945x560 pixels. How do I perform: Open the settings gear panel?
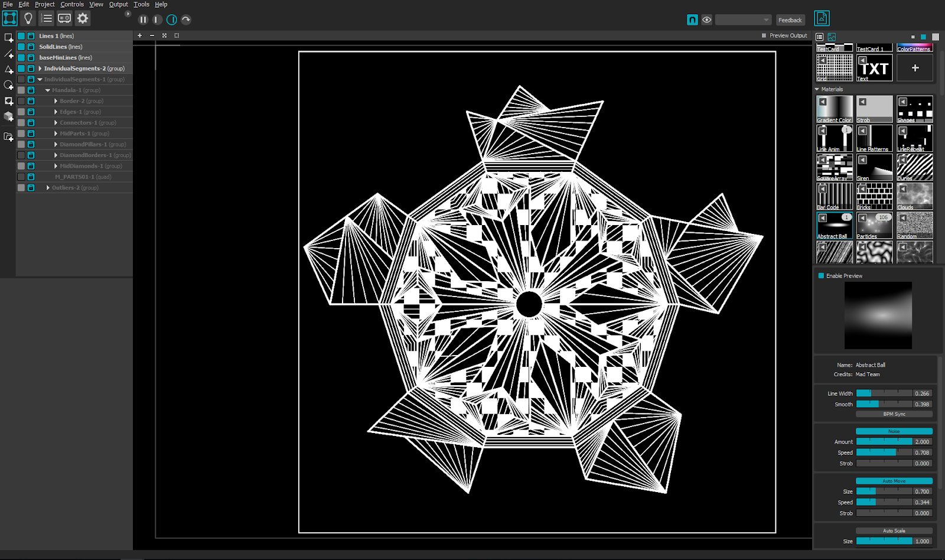coord(82,18)
